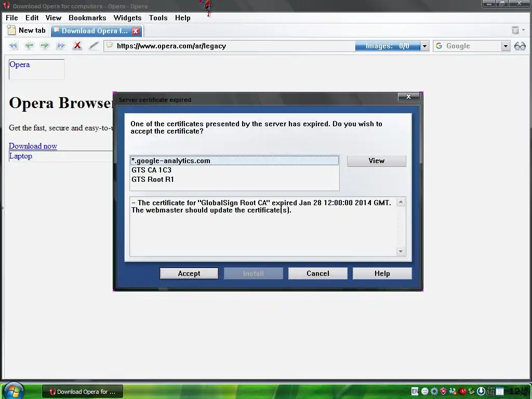Click the New tab button label
The image size is (532, 399).
pos(32,30)
